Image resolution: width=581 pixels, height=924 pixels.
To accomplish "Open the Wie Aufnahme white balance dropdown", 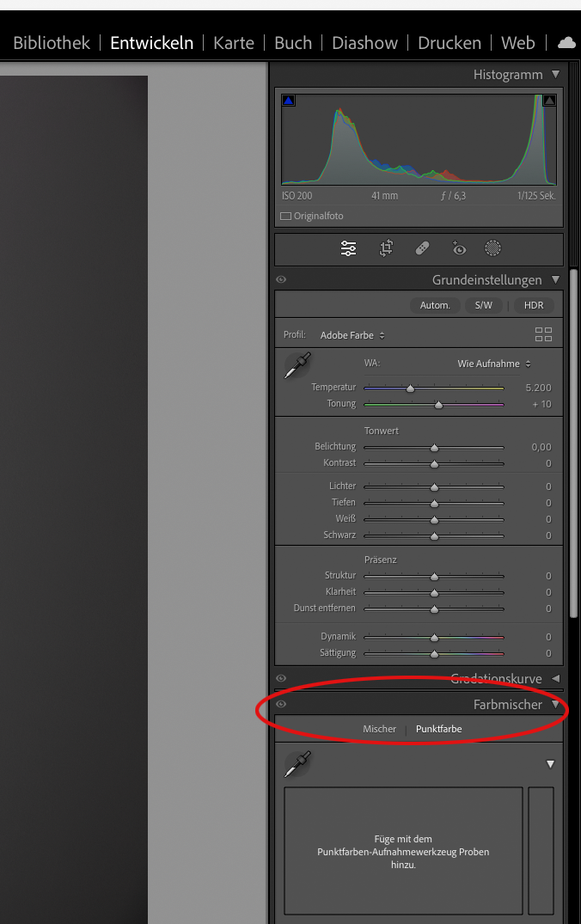I will pyautogui.click(x=494, y=364).
